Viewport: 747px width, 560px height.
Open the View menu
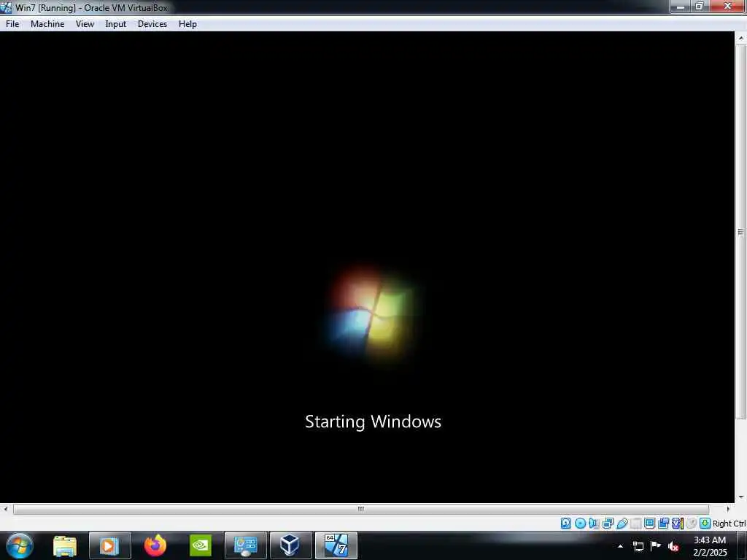(x=85, y=24)
